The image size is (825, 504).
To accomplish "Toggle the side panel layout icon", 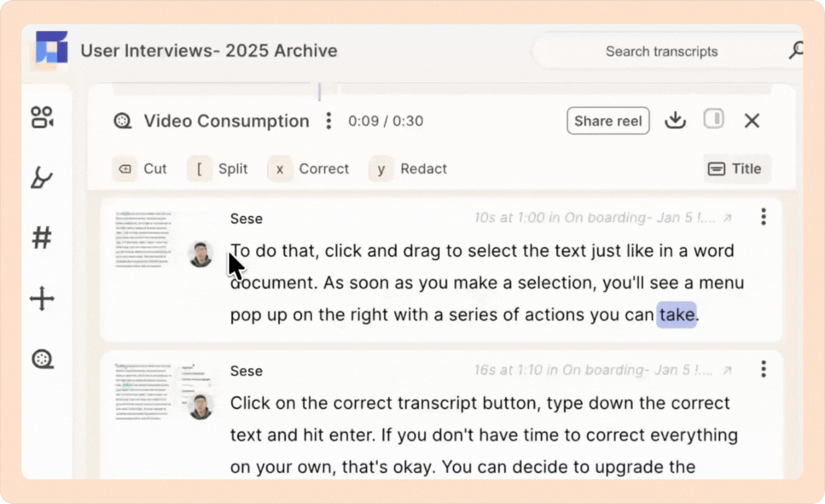I will point(713,120).
